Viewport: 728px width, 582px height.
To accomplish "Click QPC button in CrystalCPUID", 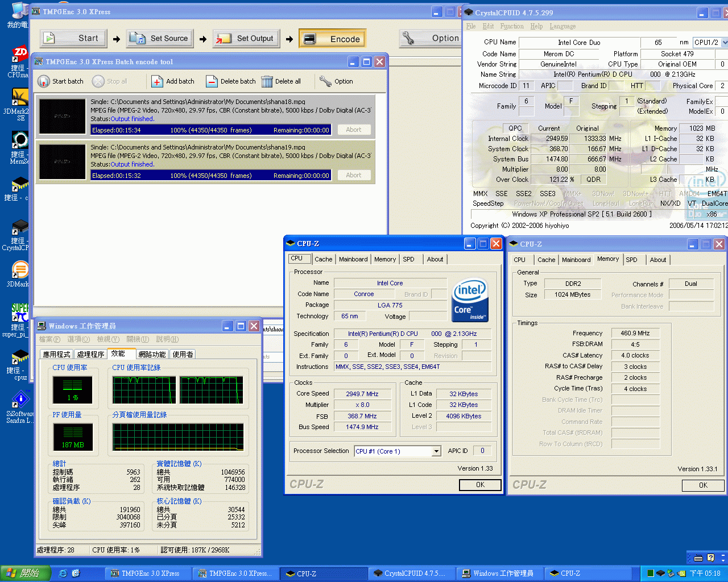I will (515, 128).
